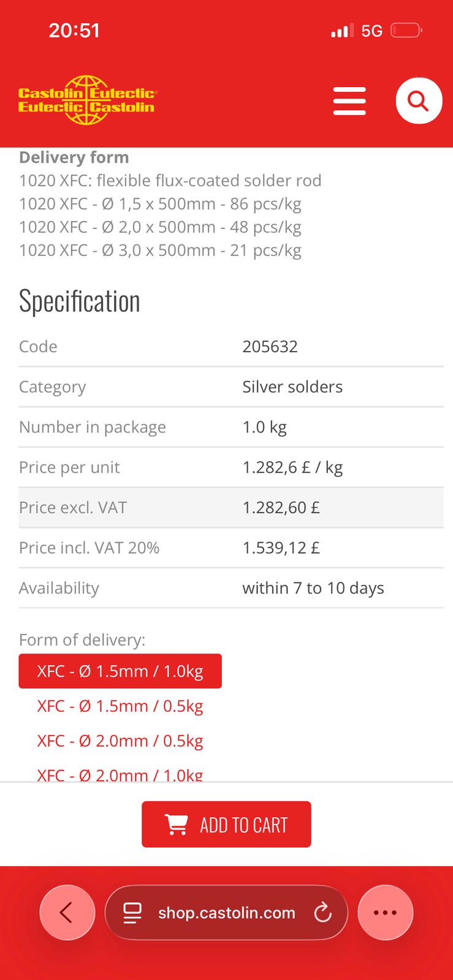Screen dimensions: 453x980
Task: Click the Price excl. VAT row
Action: [230, 508]
